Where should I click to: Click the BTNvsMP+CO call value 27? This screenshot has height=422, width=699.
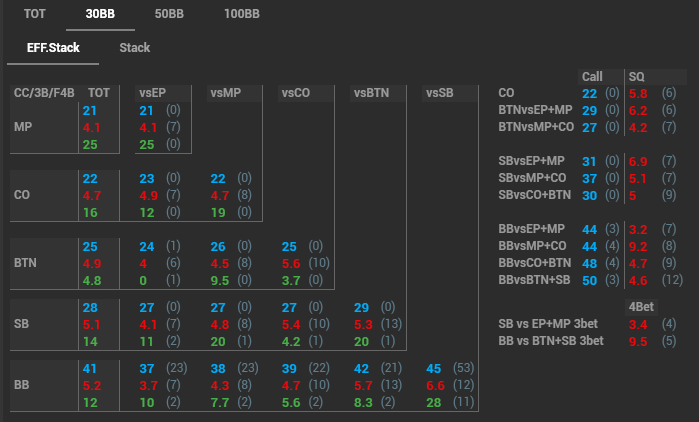tap(589, 127)
